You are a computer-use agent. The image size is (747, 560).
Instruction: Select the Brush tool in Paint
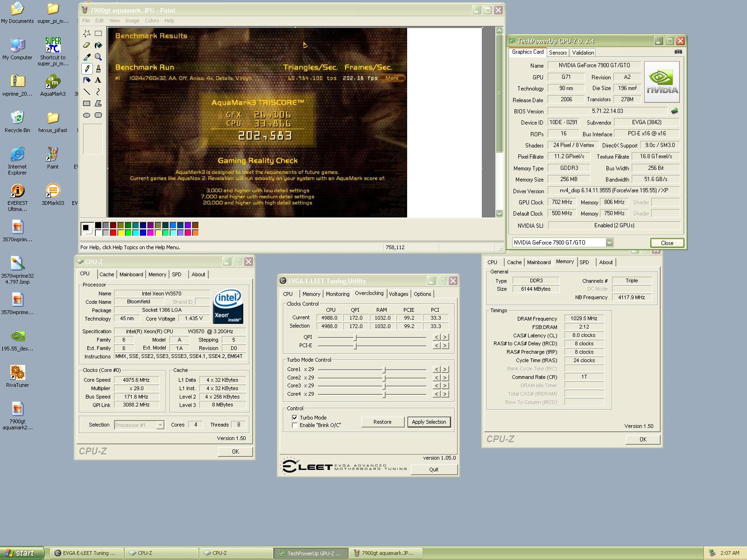pos(99,69)
